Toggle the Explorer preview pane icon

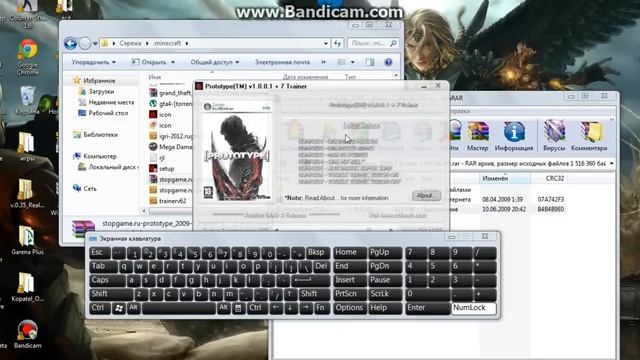coord(370,62)
